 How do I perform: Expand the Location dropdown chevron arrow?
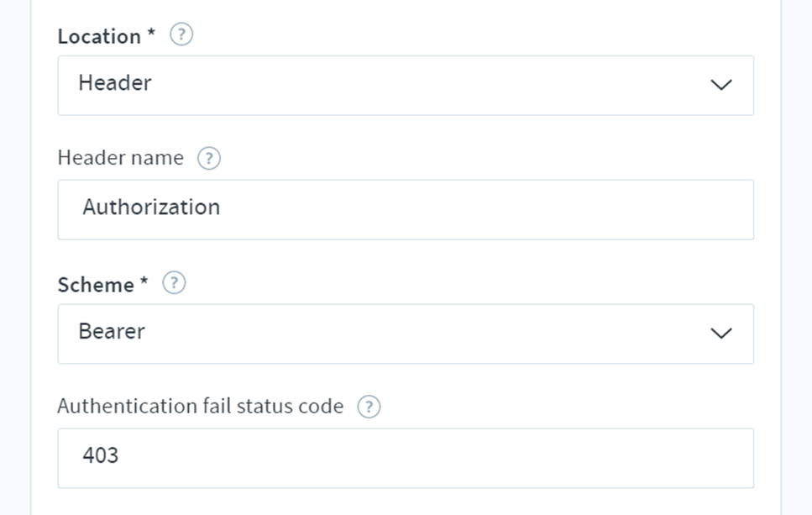(720, 85)
